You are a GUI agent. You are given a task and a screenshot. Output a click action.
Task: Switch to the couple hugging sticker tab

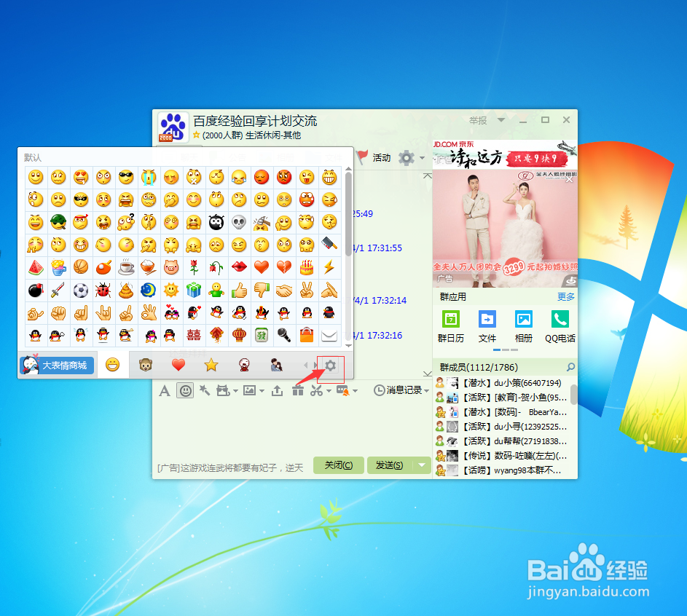coord(276,365)
